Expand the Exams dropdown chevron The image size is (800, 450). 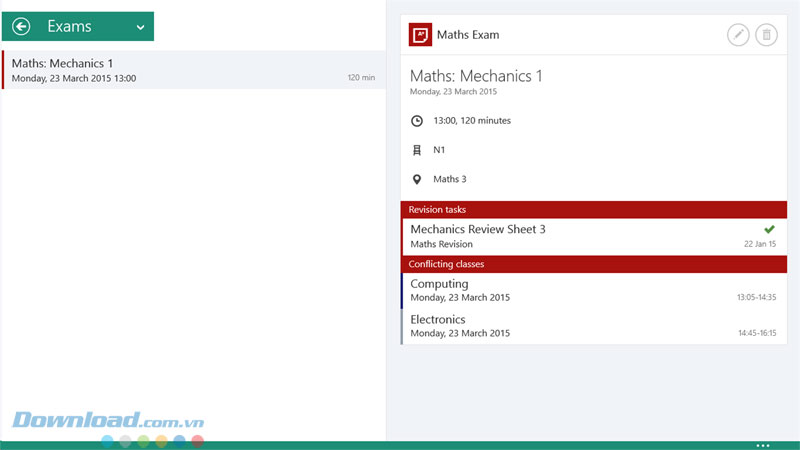point(140,27)
